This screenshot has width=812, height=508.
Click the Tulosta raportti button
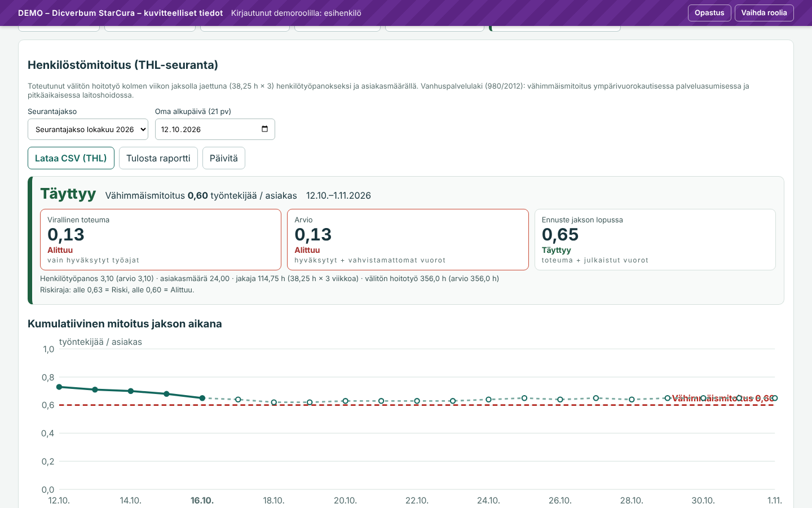click(x=158, y=158)
